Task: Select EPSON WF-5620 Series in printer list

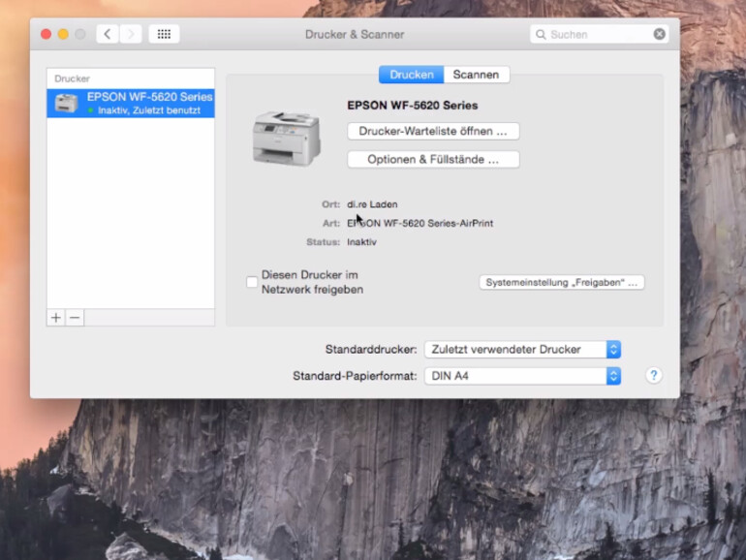Action: [131, 104]
